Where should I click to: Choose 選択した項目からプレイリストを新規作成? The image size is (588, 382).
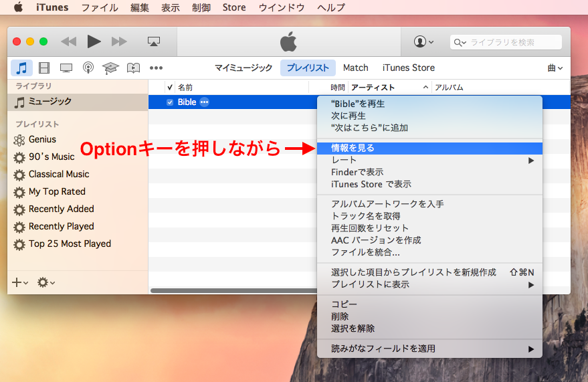coord(429,272)
